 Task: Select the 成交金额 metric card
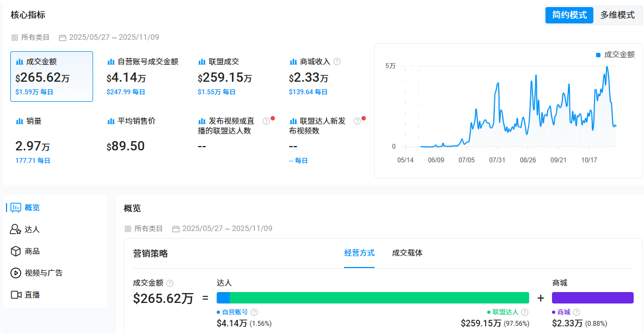52,77
